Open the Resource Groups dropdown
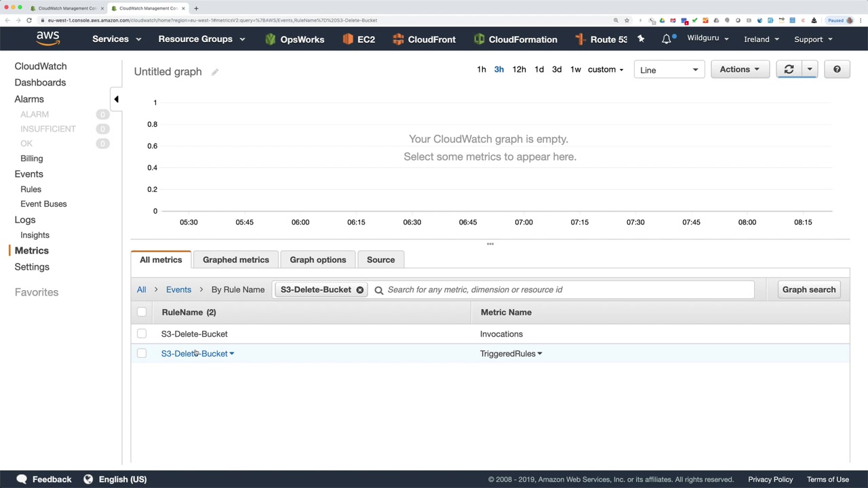This screenshot has height=488, width=868. point(201,39)
